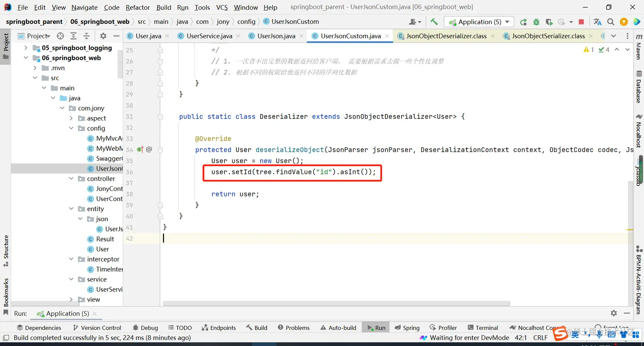Click the 42:1 caret position in status bar
This screenshot has height=346, width=644.
point(521,338)
